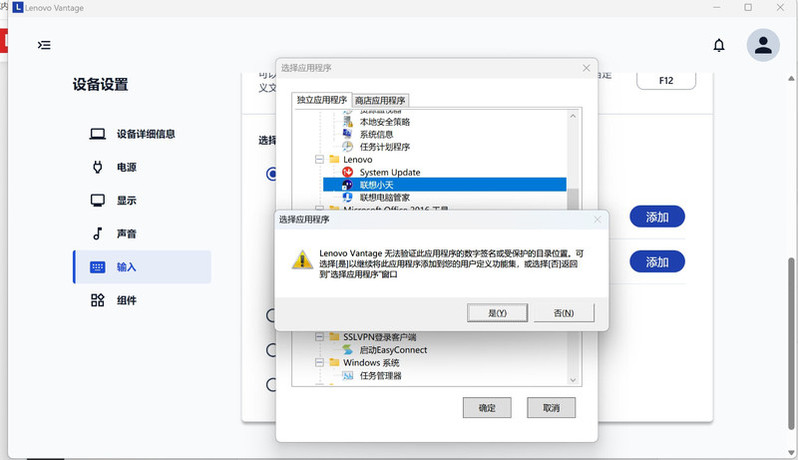Click 确定 in application picker dialog
The height and width of the screenshot is (460, 798).
487,408
